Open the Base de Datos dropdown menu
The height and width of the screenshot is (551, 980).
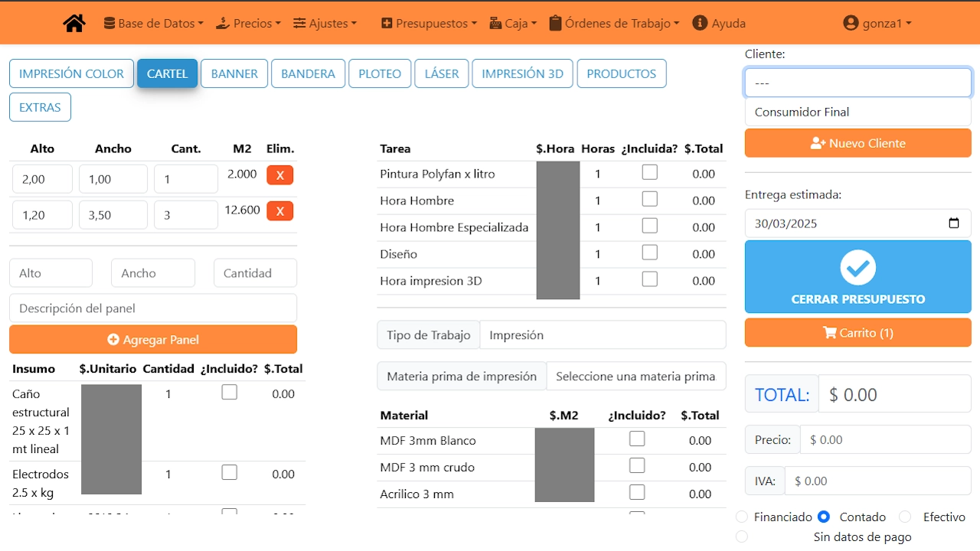point(153,23)
